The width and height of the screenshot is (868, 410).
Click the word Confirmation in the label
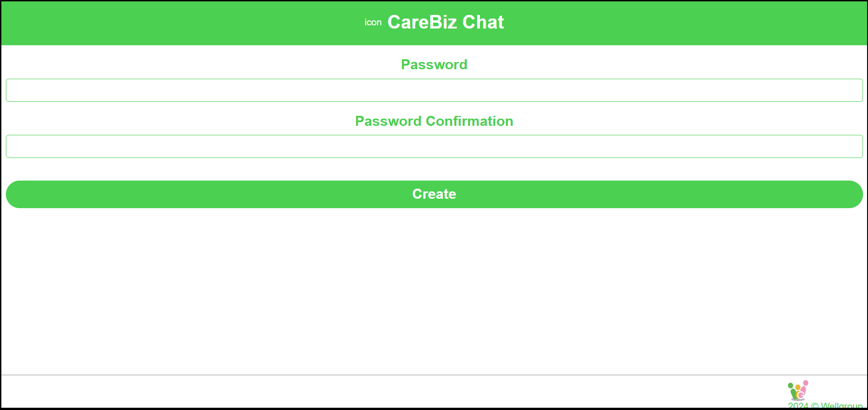tap(469, 121)
